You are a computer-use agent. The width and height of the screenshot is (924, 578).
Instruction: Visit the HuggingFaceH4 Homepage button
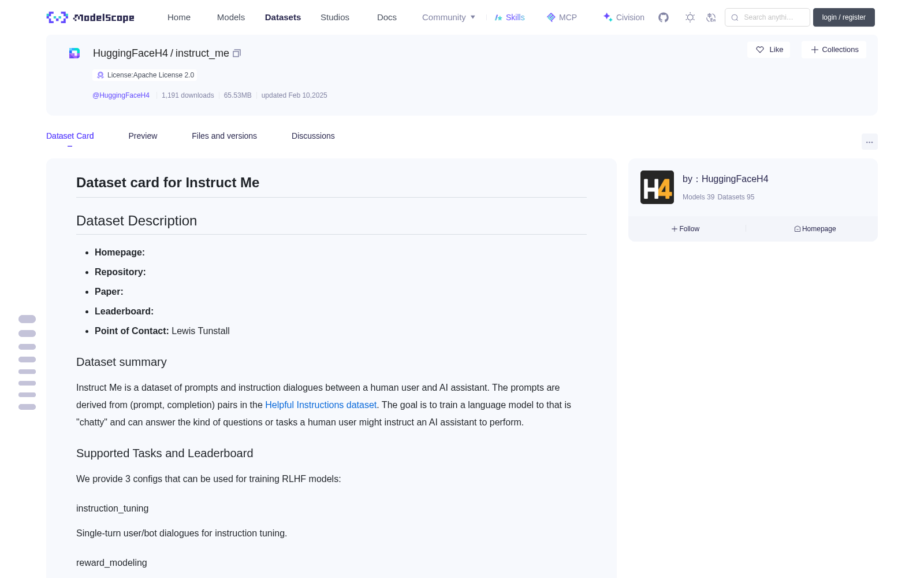815,229
